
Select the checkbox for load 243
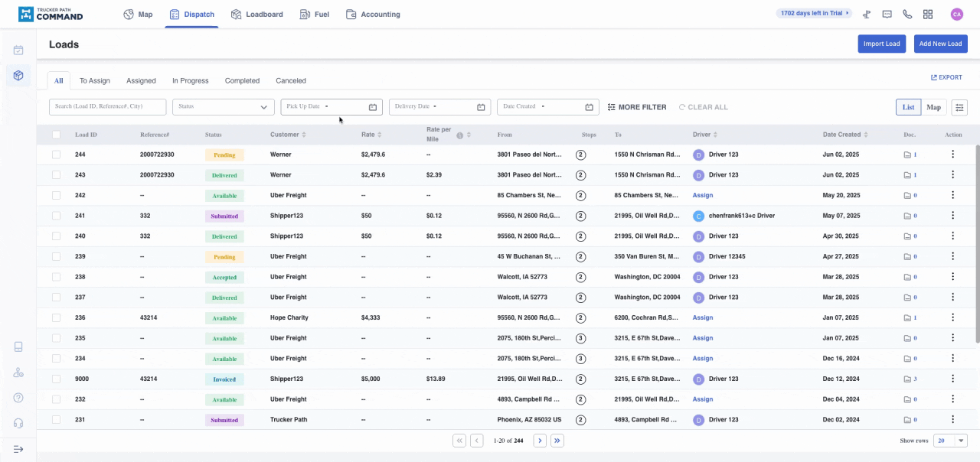pos(56,175)
